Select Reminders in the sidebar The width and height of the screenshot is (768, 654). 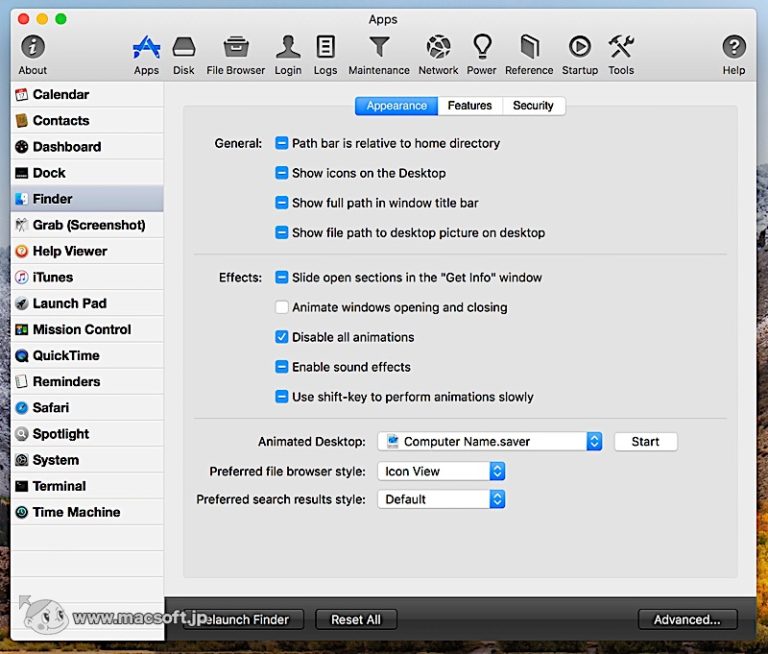click(x=87, y=382)
